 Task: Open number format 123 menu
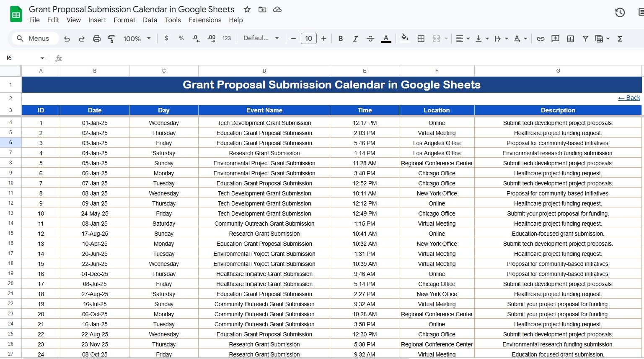pos(227,38)
